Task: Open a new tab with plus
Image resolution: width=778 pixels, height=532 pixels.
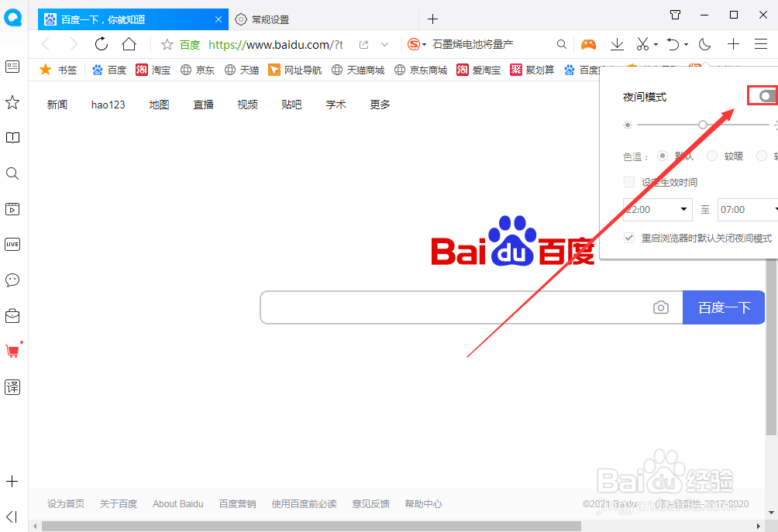Action: point(432,19)
